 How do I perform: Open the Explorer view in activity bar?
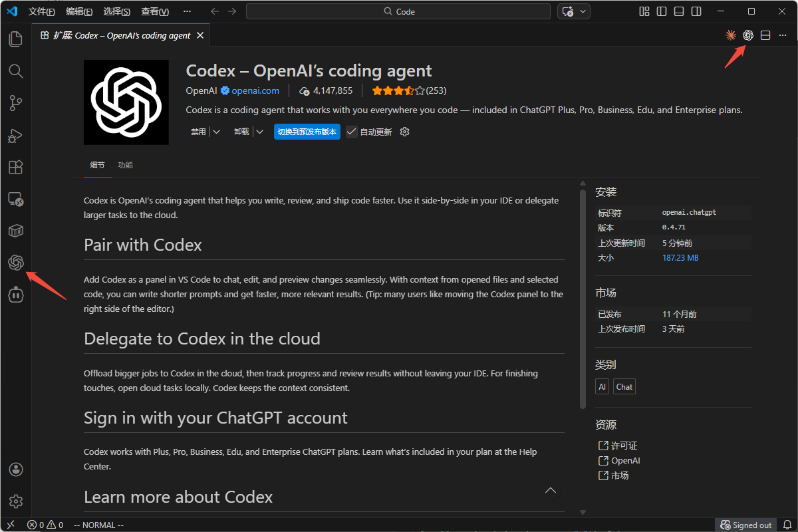[15, 39]
